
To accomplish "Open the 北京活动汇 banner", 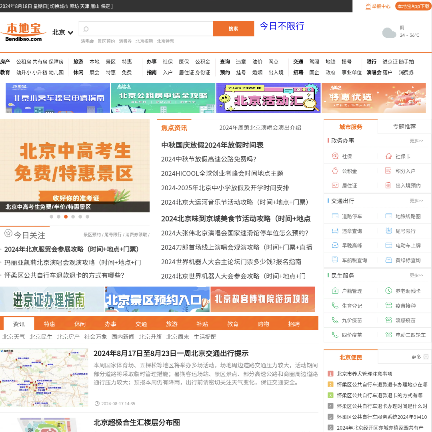I will pos(268,98).
